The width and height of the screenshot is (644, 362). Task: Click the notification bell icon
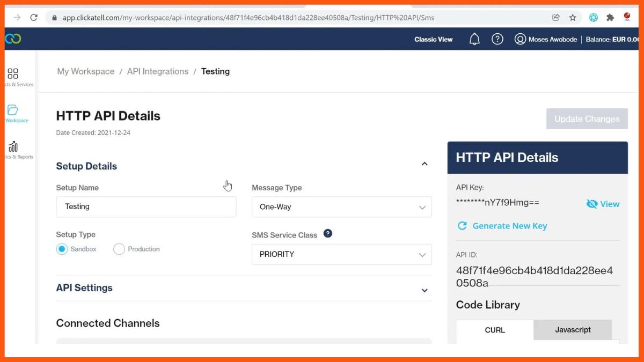tap(474, 39)
